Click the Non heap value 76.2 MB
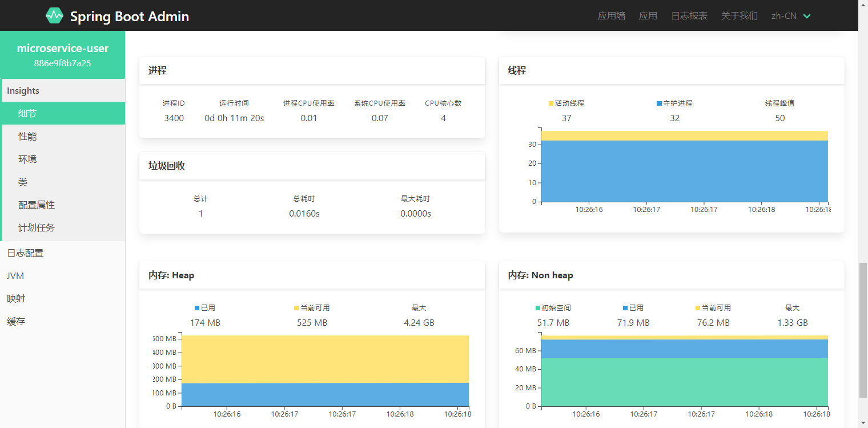This screenshot has height=428, width=868. click(713, 323)
